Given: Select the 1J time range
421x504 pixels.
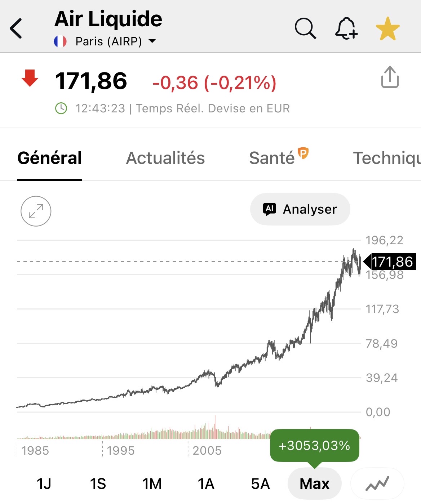Looking at the screenshot, I should point(44,483).
